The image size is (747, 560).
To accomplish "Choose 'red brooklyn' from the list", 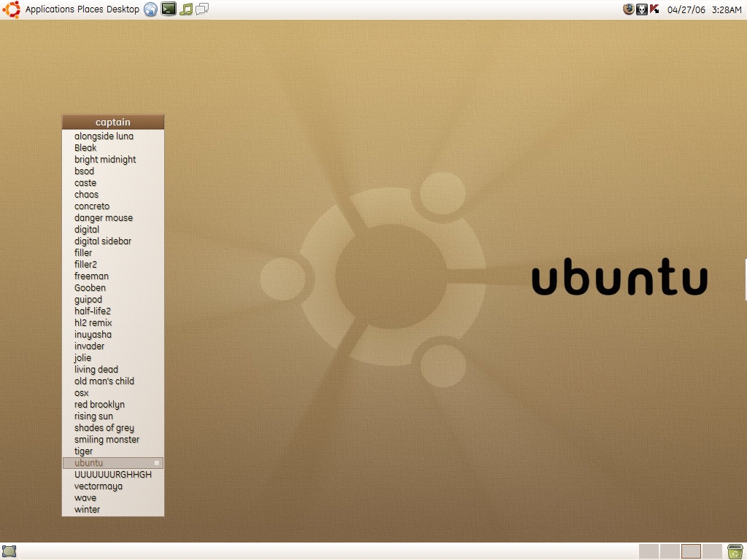I will [x=113, y=404].
